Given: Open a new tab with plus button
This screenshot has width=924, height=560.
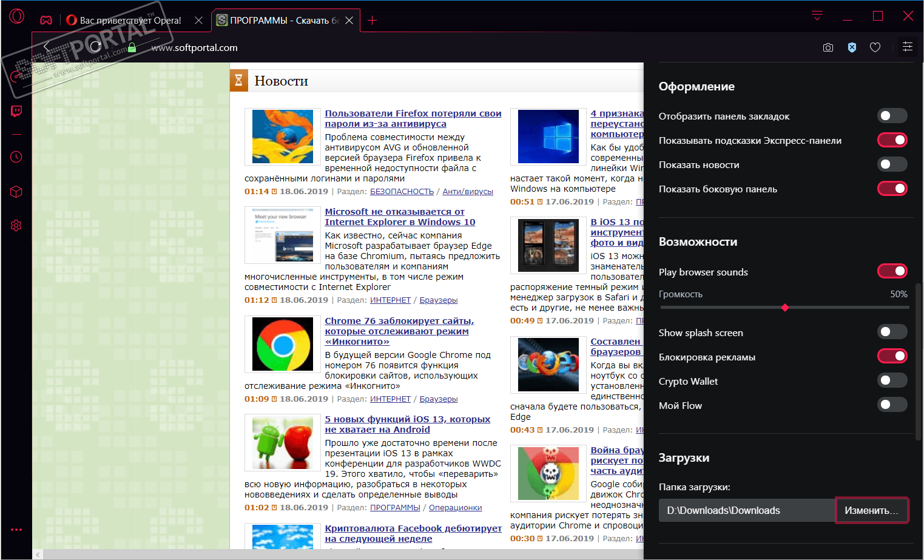Looking at the screenshot, I should [372, 21].
